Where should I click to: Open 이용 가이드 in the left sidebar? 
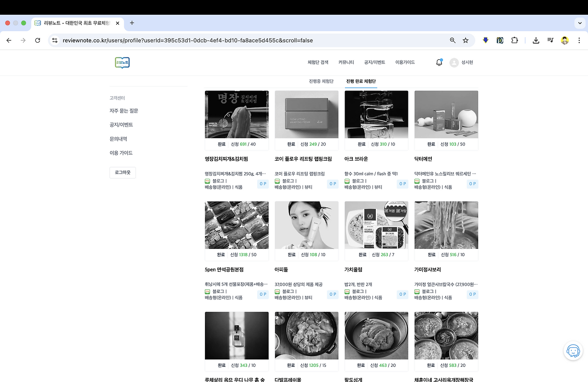(x=121, y=153)
